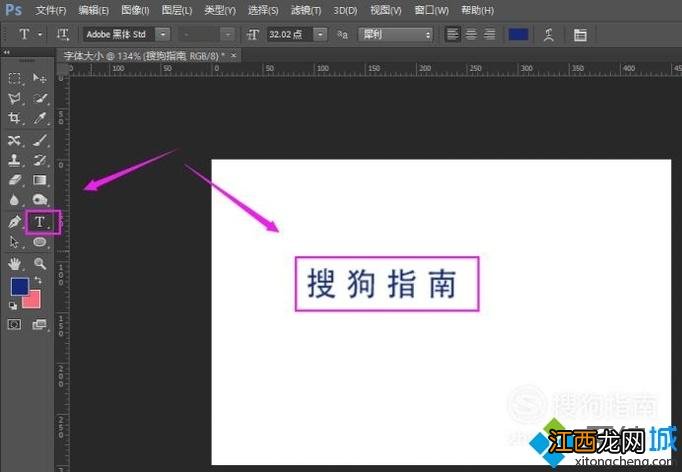Select the Blur tool
Viewport: 682px width, 472px height.
[14, 200]
